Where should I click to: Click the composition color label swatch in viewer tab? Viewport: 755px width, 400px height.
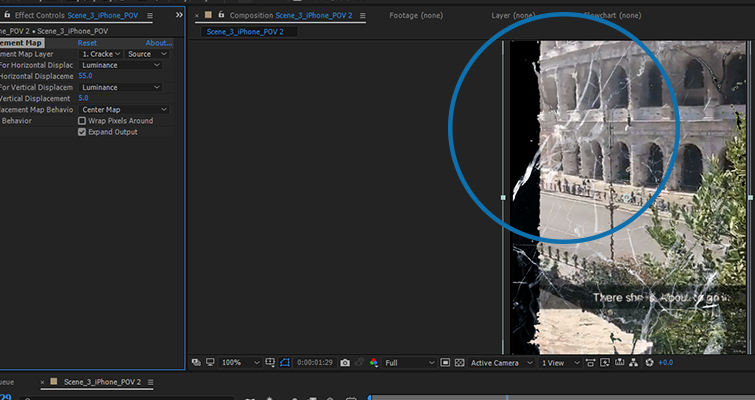208,15
